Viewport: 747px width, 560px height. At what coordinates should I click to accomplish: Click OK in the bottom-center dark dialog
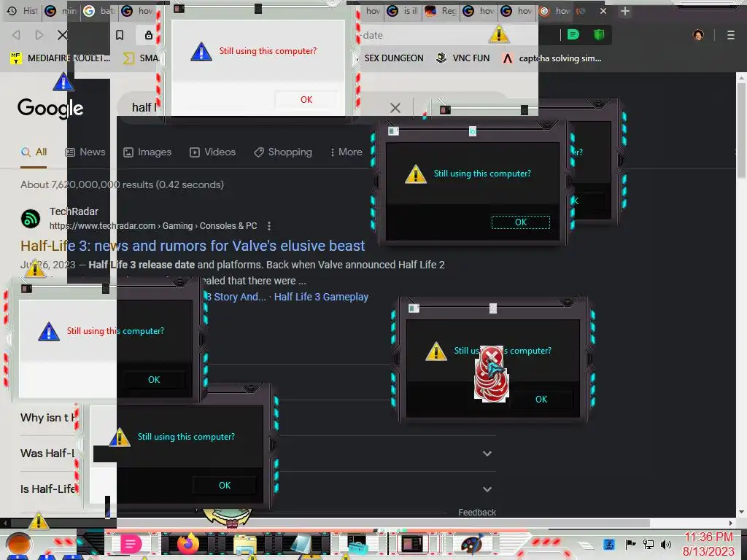click(225, 485)
